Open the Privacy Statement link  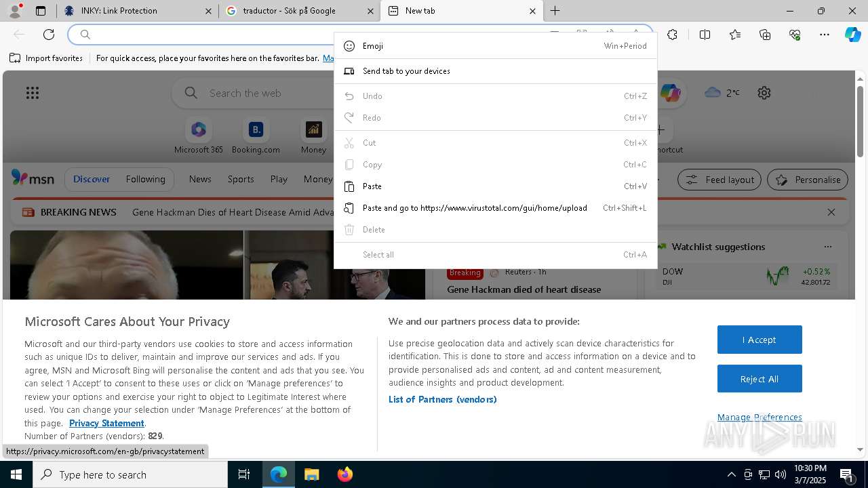[x=106, y=423]
